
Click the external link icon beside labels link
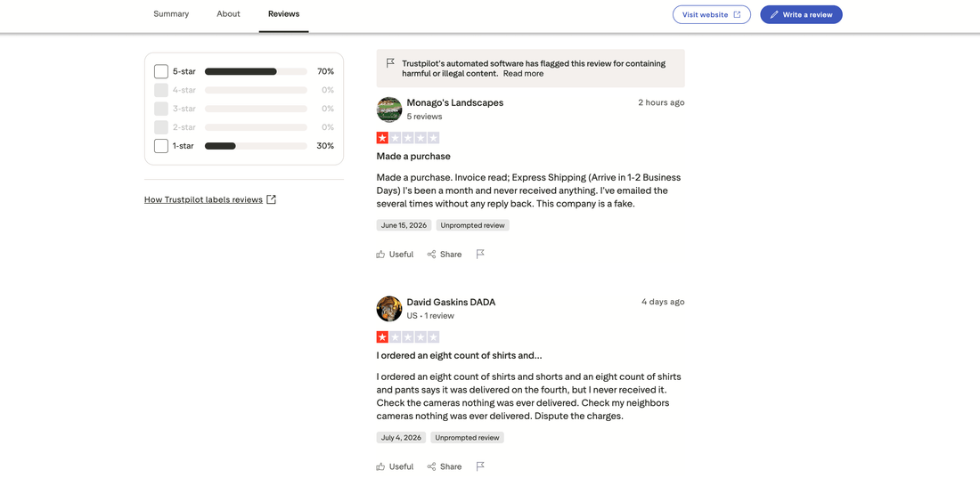point(271,199)
